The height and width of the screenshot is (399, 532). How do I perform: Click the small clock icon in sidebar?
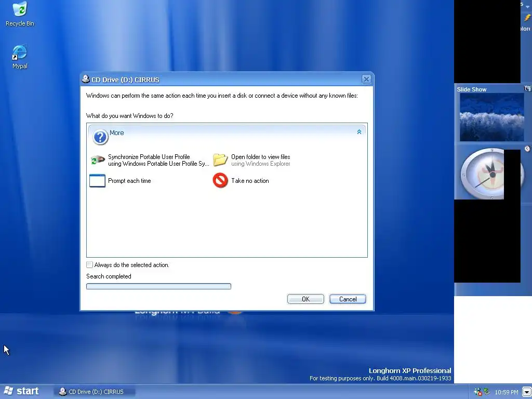pyautogui.click(x=527, y=149)
